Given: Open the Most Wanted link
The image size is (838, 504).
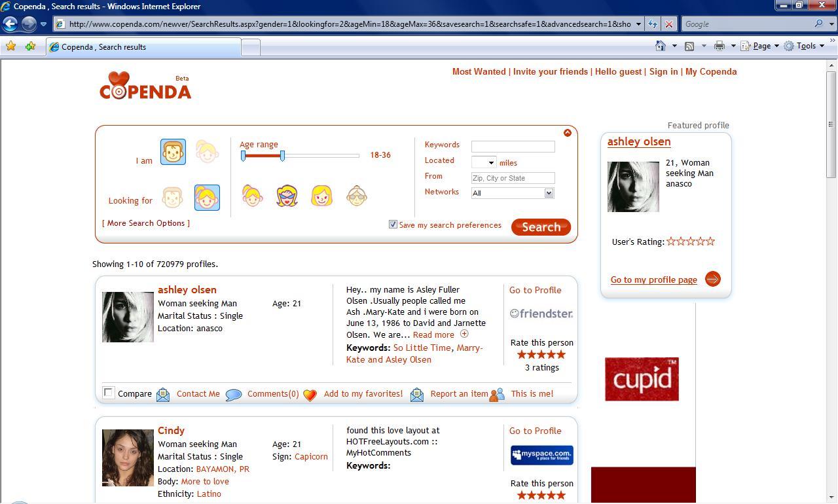Looking at the screenshot, I should click(x=479, y=72).
